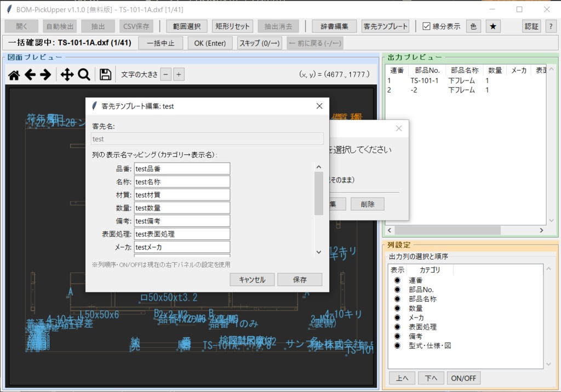Click the 客先名 test field
The width and height of the screenshot is (561, 392).
[x=207, y=139]
